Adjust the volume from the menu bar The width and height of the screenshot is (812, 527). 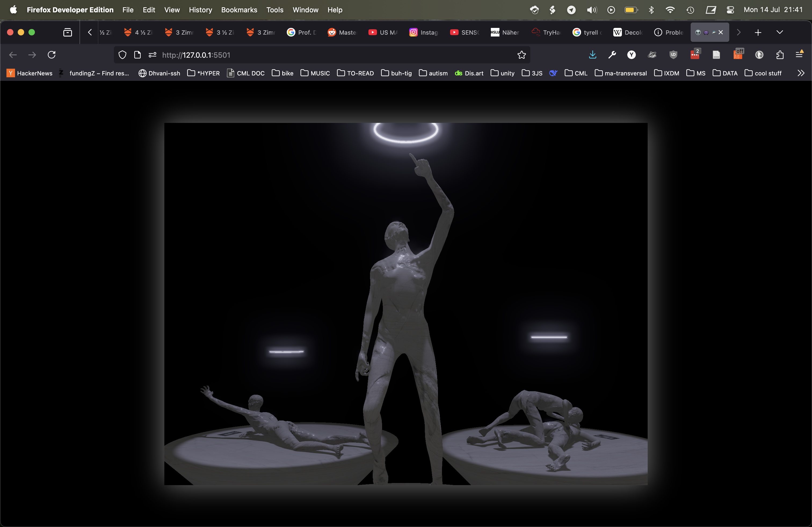click(592, 10)
